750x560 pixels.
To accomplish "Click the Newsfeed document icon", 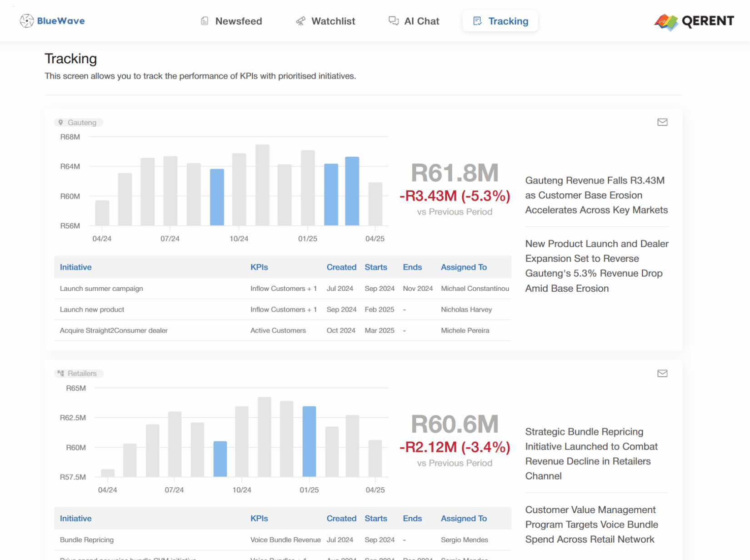I will pyautogui.click(x=205, y=21).
